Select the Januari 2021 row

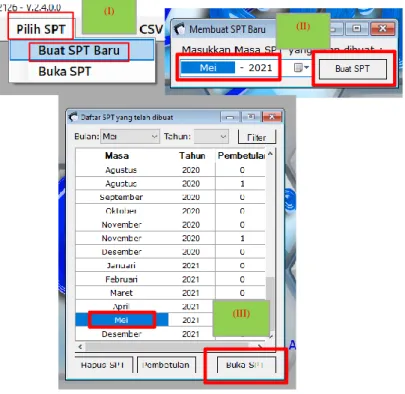[170, 266]
